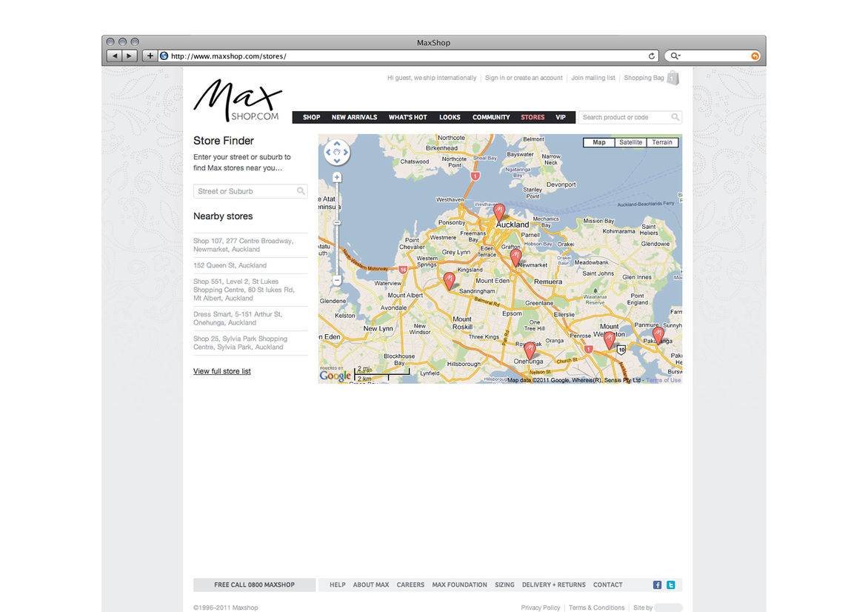The width and height of the screenshot is (868, 612).
Task: Open the Shopping Bag icon
Action: pos(672,78)
